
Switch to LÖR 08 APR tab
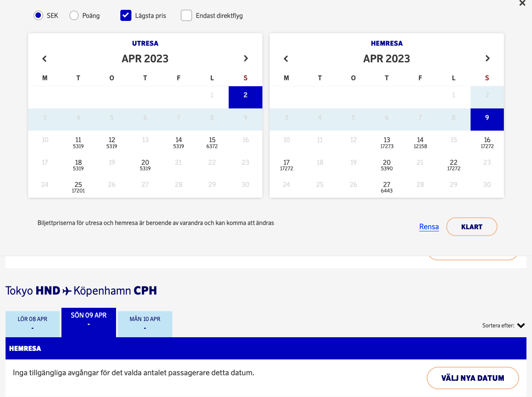tap(32, 324)
